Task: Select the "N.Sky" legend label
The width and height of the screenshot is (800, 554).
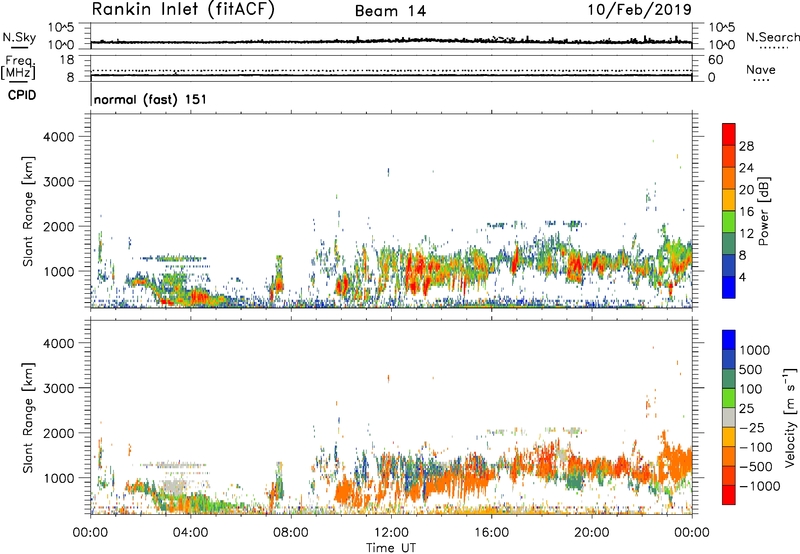Action: [x=19, y=37]
